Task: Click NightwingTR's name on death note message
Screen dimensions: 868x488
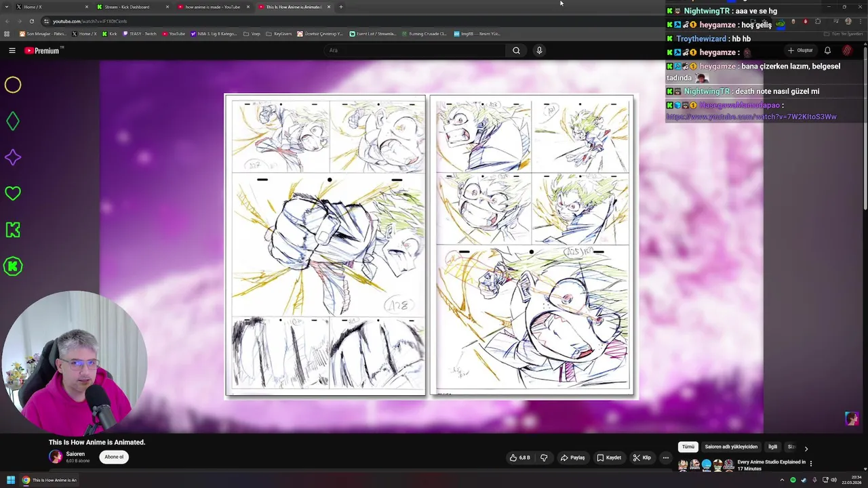Action: (707, 91)
